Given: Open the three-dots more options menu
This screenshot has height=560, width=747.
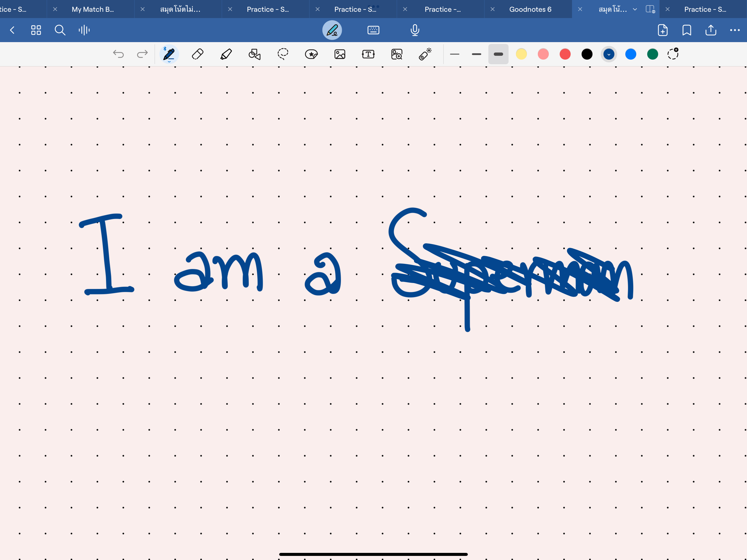Looking at the screenshot, I should [734, 30].
